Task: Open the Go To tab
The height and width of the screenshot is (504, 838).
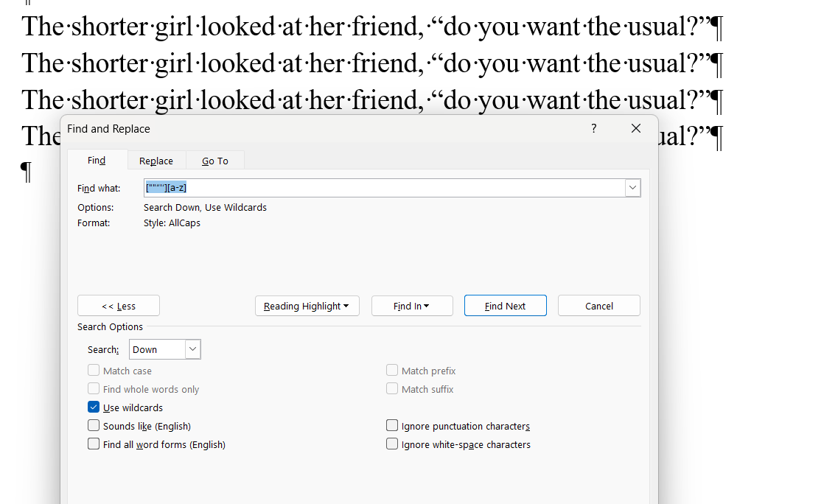Action: 215,161
